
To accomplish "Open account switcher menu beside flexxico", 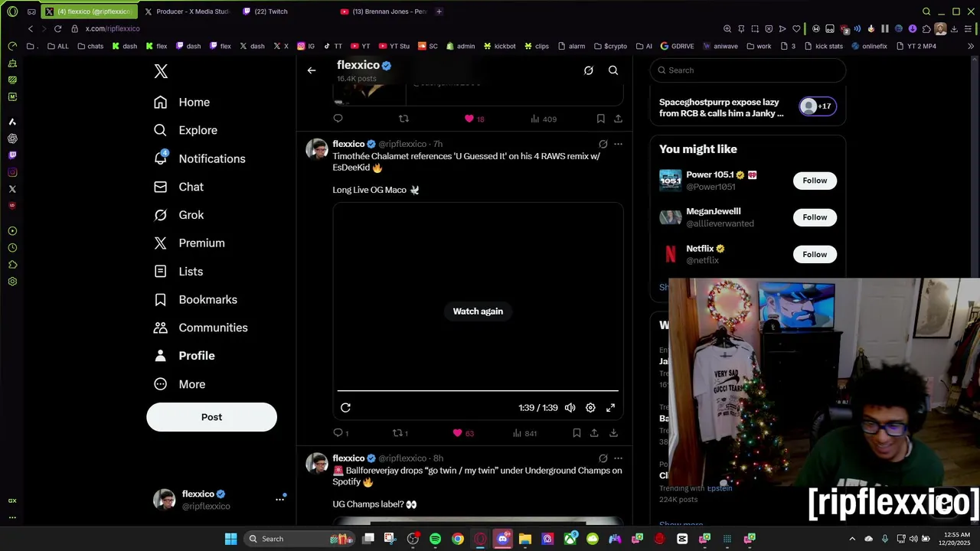I will pyautogui.click(x=279, y=499).
